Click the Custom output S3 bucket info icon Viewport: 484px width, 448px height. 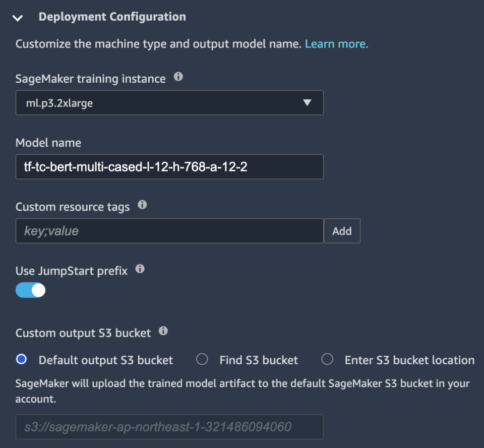point(162,331)
